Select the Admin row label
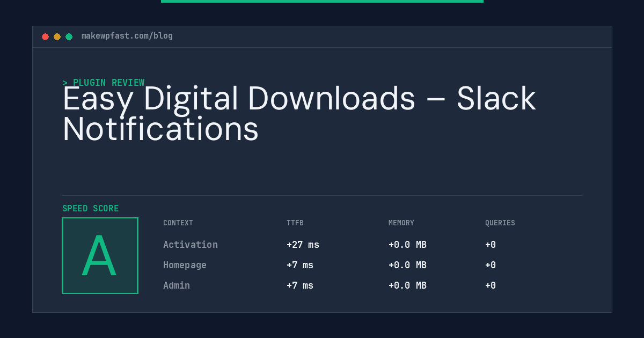This screenshot has height=338, width=644. [177, 285]
